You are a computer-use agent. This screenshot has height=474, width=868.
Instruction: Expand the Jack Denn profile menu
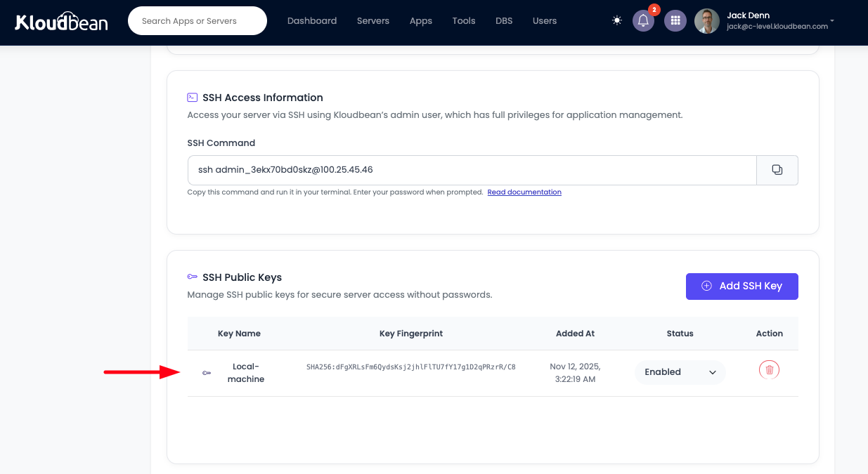coord(833,21)
